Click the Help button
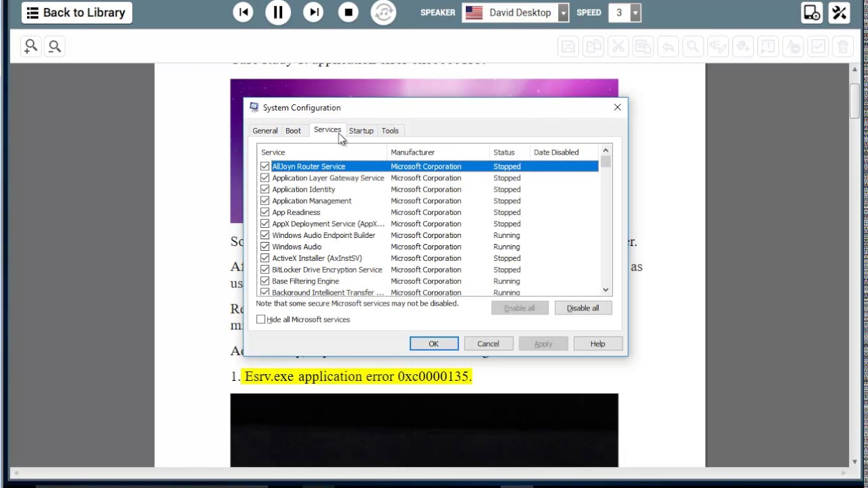868x488 pixels. pos(597,344)
